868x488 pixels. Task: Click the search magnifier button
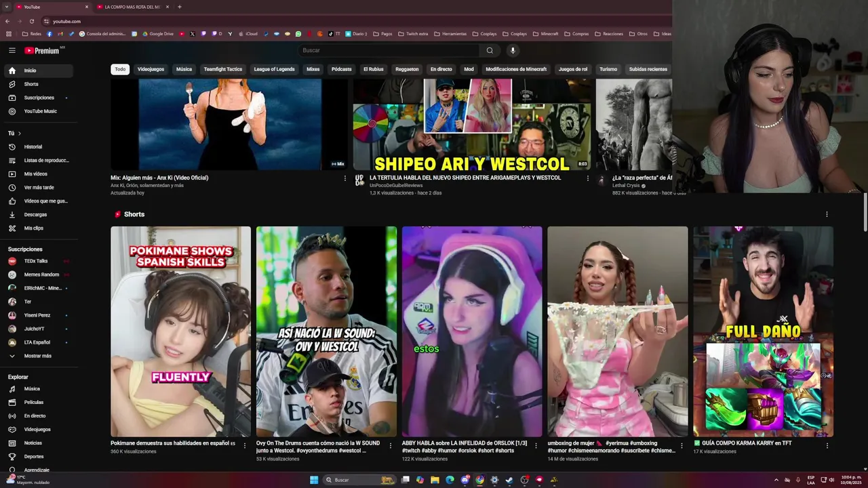coord(490,50)
